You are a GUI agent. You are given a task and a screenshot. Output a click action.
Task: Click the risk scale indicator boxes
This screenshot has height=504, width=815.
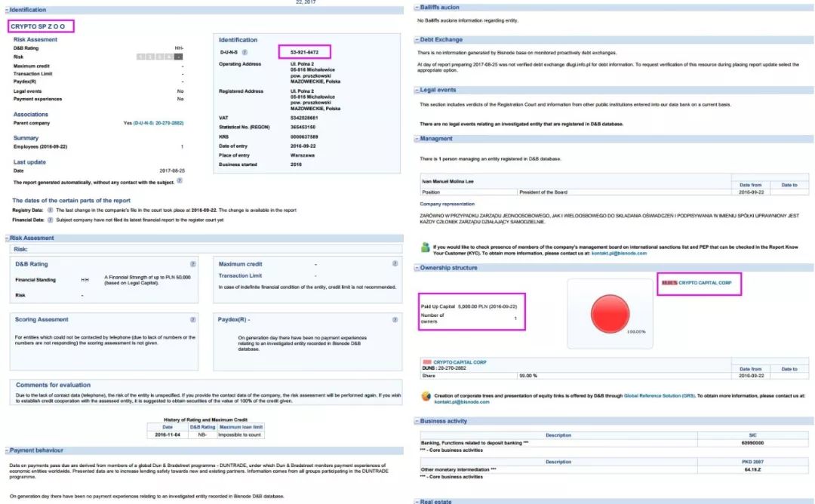pos(159,57)
